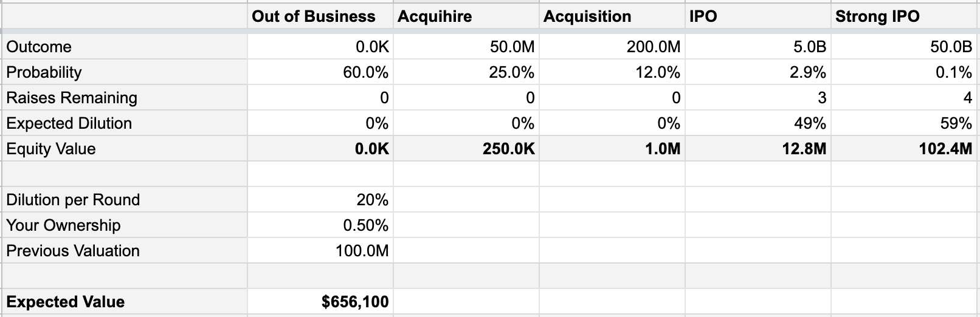
Task: Select the Expected Value label cell
Action: [x=125, y=301]
